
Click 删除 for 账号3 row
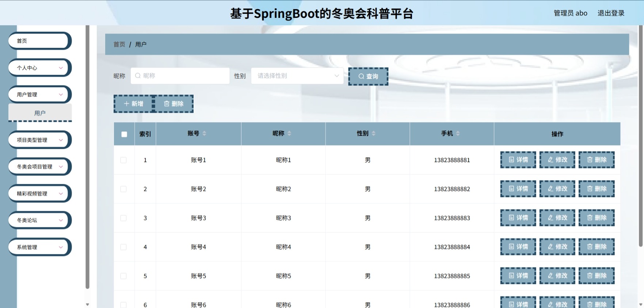tap(597, 218)
